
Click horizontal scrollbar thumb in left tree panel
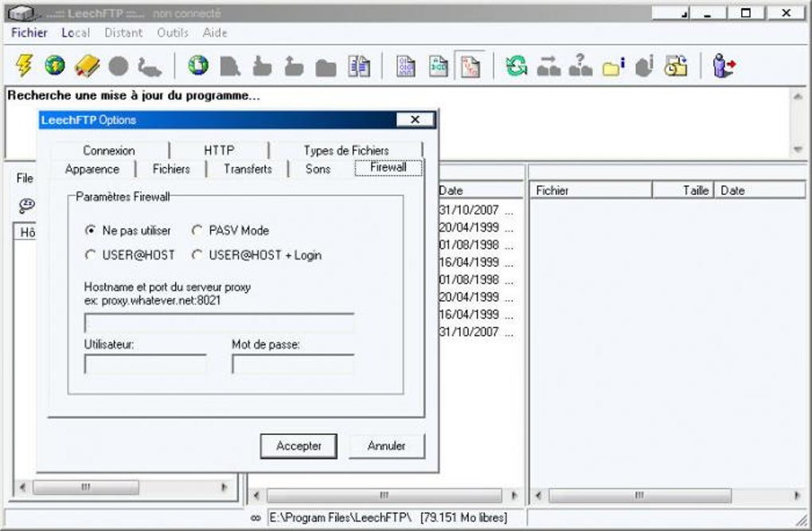tap(85, 487)
